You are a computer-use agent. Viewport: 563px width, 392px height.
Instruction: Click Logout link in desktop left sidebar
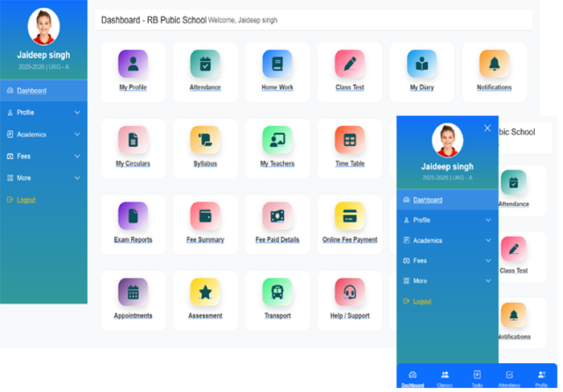(26, 199)
